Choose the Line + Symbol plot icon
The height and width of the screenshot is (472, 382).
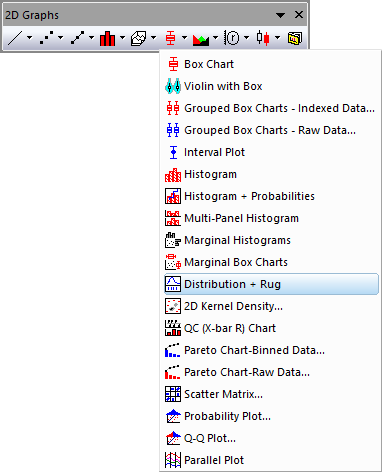coord(77,38)
